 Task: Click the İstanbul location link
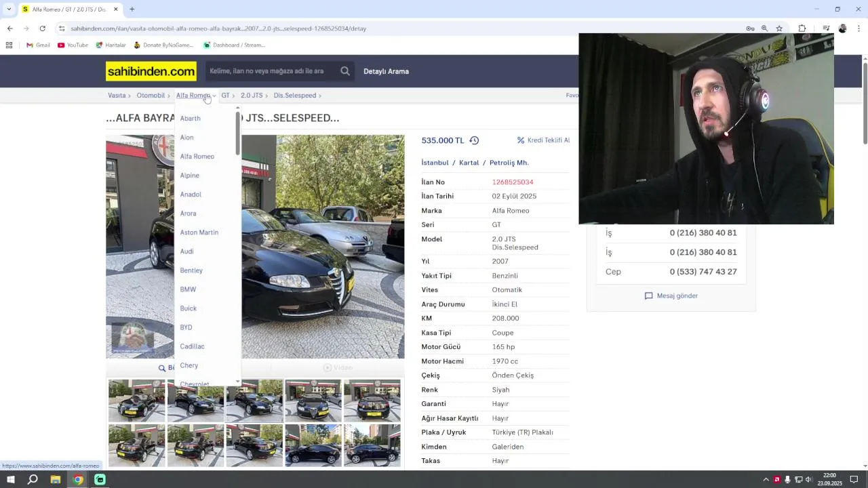click(435, 163)
